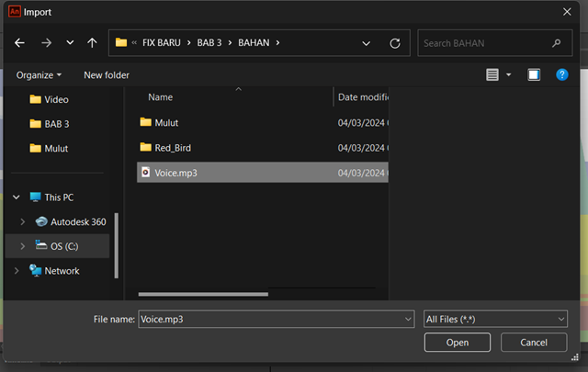Click the Voice.mp3 audio file icon

tap(145, 172)
